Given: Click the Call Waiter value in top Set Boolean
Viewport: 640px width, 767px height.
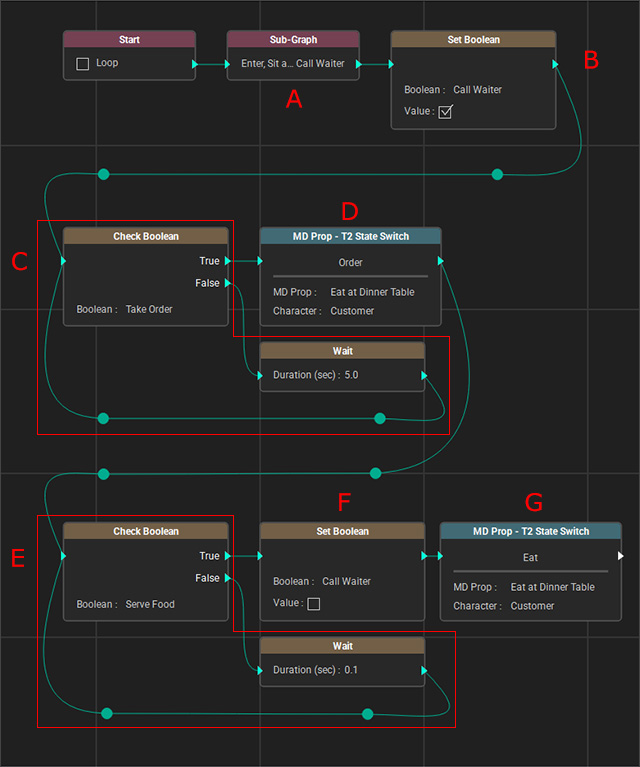Looking at the screenshot, I should [x=478, y=90].
